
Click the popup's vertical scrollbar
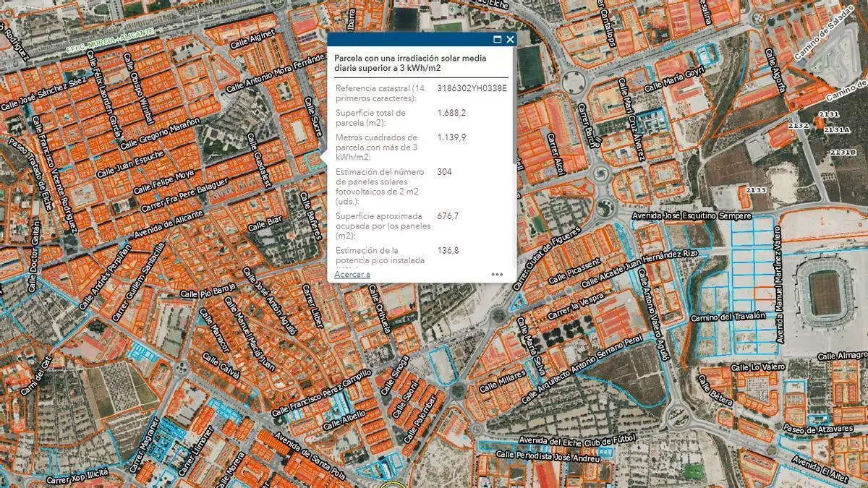514,123
